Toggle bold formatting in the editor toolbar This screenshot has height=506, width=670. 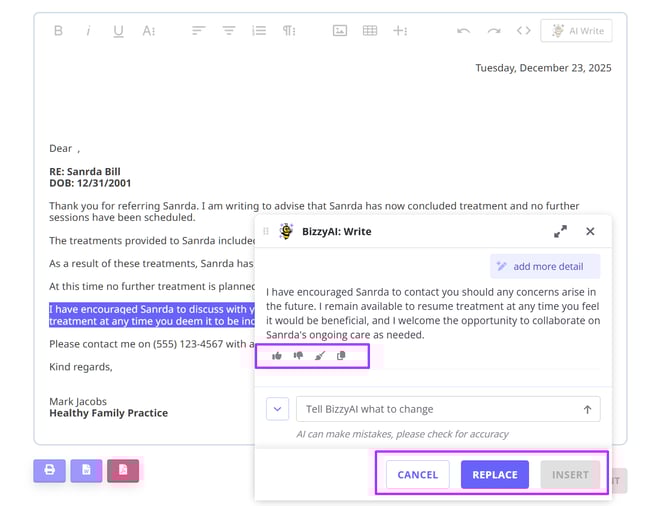[x=58, y=31]
